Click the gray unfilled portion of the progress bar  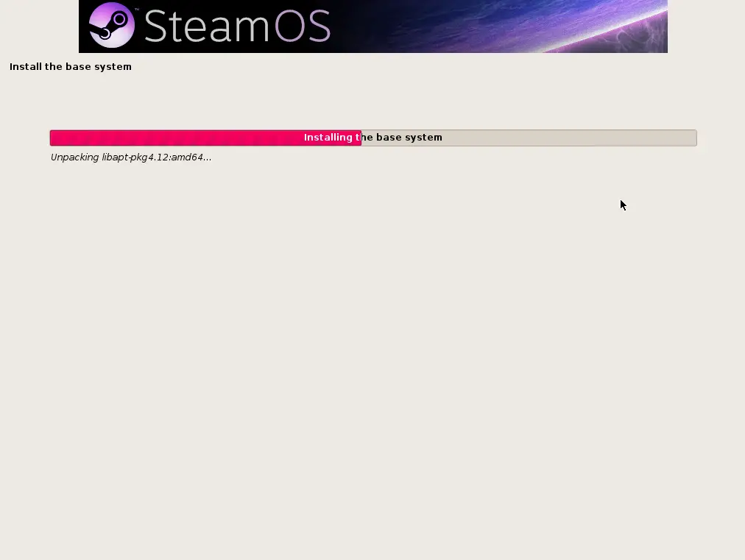pos(529,138)
